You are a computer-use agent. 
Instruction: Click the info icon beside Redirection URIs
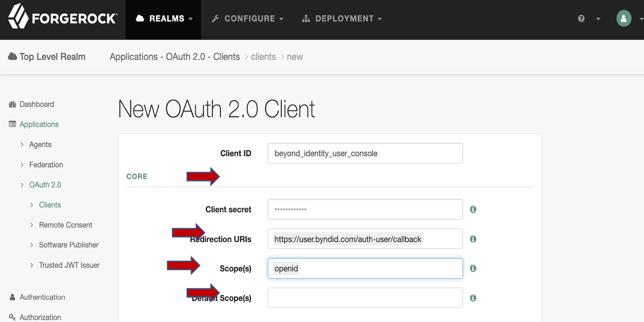pyautogui.click(x=473, y=239)
